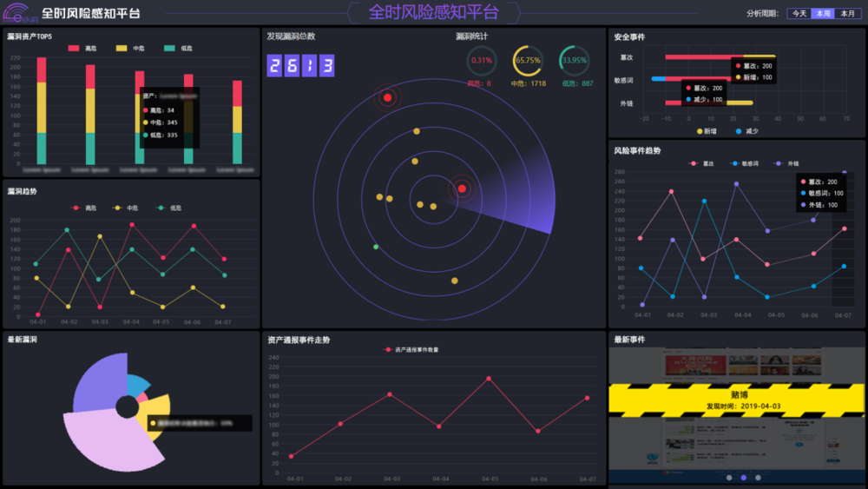This screenshot has height=489, width=868.
Task: Click the centered 全时风险感知平台 title
Action: pyautogui.click(x=433, y=12)
